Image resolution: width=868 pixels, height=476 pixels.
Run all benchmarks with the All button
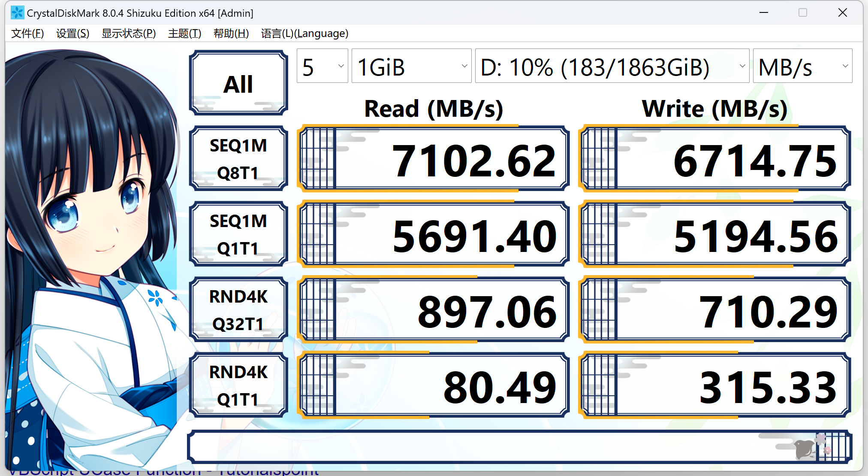pyautogui.click(x=238, y=83)
